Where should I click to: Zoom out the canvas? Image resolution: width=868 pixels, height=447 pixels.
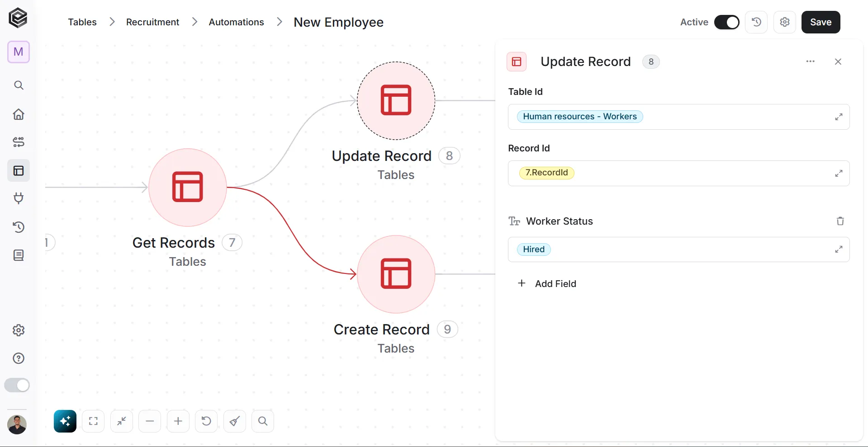150,421
